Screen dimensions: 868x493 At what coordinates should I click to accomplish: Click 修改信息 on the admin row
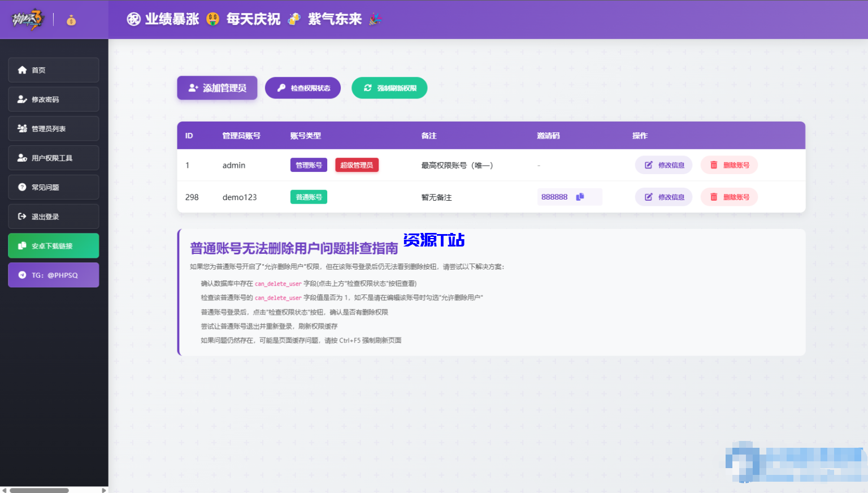coord(663,165)
